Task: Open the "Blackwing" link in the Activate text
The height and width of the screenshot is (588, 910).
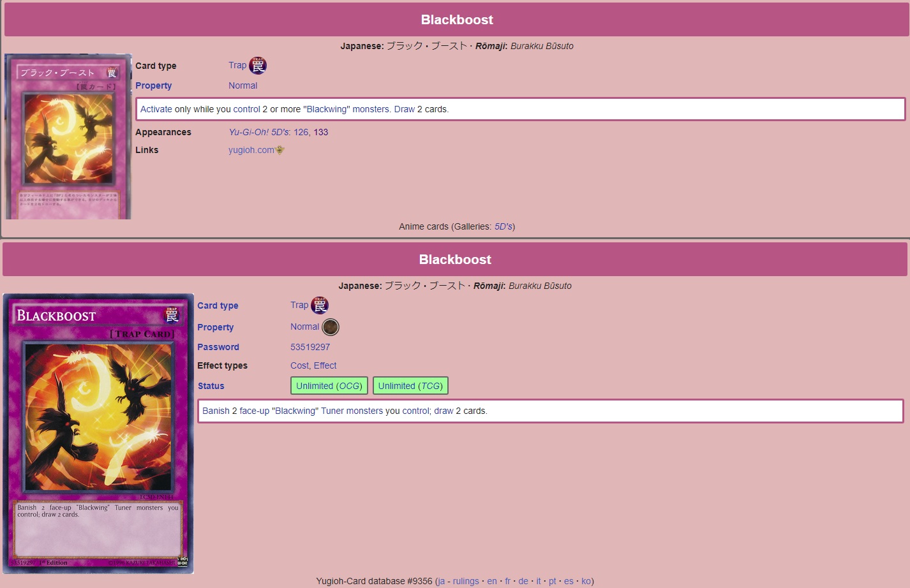Action: pos(327,109)
